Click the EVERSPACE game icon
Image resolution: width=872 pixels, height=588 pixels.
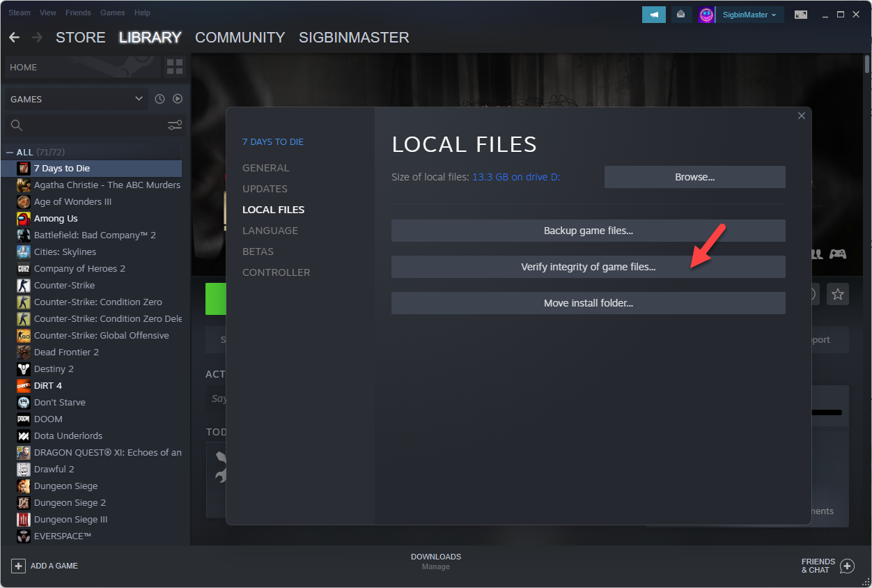23,536
